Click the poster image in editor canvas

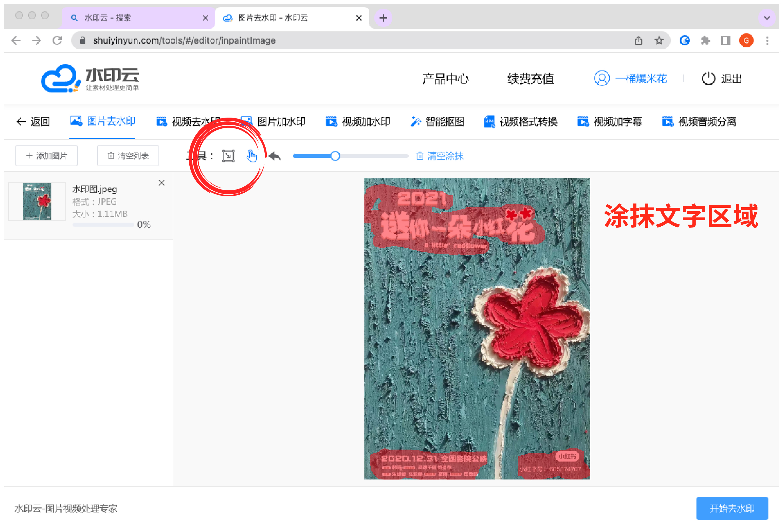[x=477, y=329]
